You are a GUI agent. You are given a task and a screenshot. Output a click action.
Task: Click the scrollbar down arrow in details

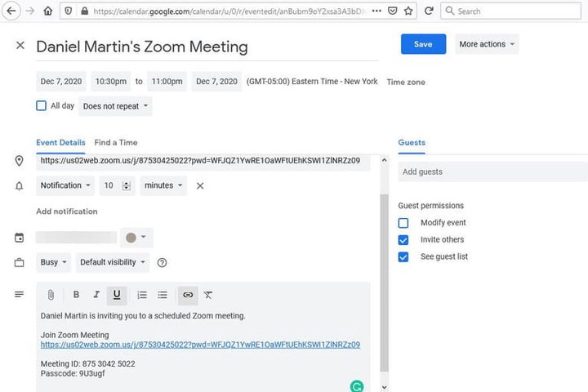[x=384, y=387]
